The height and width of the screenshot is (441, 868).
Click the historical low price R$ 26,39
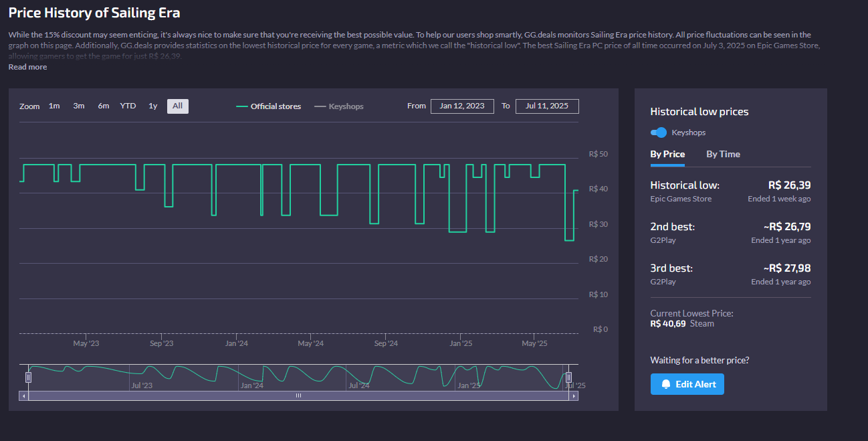789,185
